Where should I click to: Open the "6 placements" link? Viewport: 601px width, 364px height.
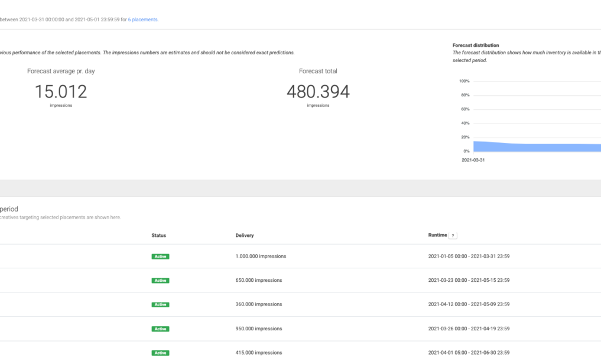click(x=143, y=19)
